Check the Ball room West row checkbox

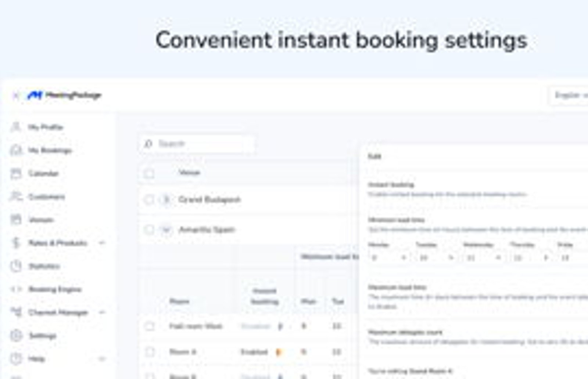pos(150,326)
